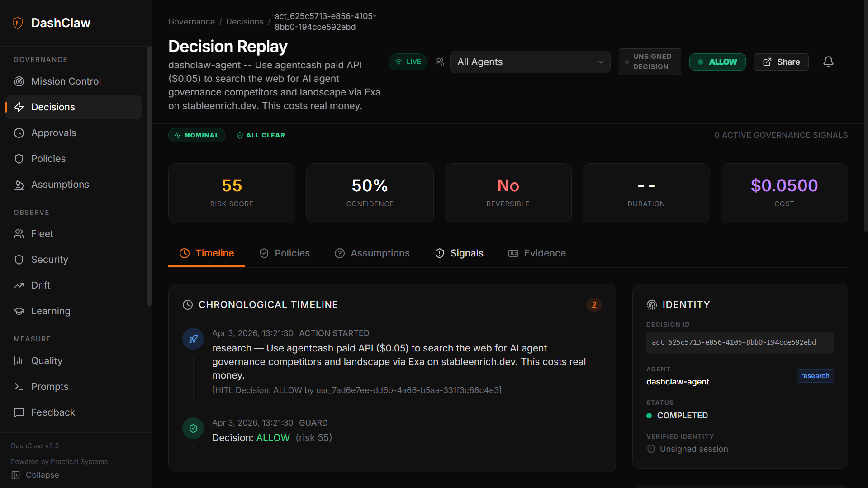
Task: Click the agents people icon beside dropdown
Action: pos(440,62)
